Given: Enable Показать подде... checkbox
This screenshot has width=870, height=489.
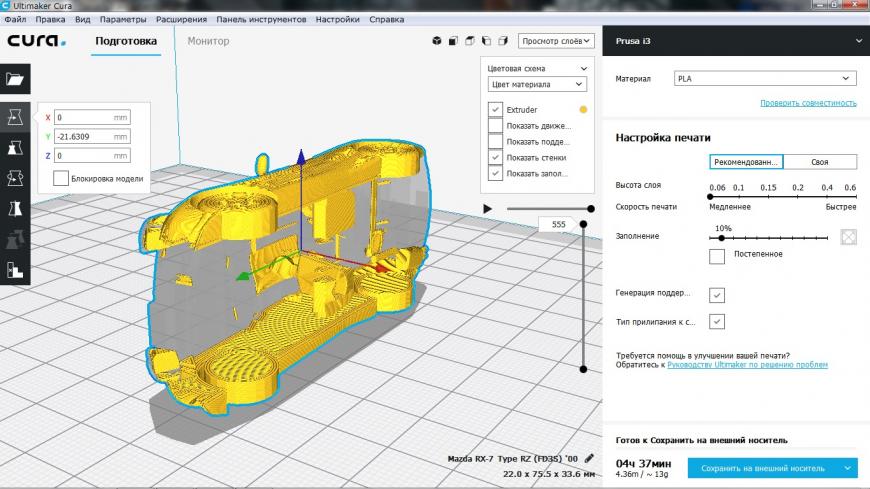Looking at the screenshot, I should pyautogui.click(x=495, y=142).
